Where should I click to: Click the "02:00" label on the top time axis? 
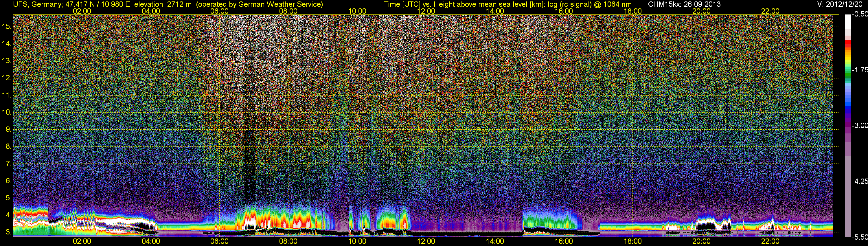82,11
